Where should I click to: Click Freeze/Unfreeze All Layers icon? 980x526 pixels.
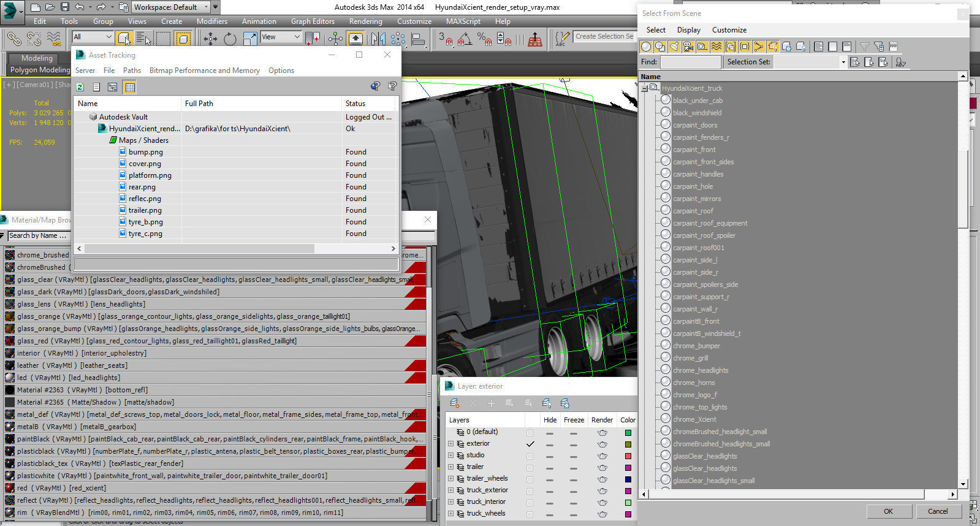564,403
